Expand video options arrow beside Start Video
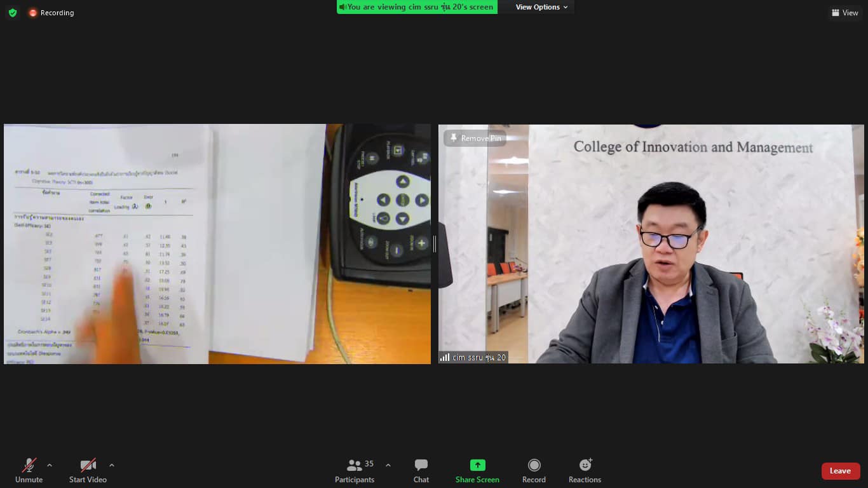The width and height of the screenshot is (868, 488). click(x=112, y=465)
